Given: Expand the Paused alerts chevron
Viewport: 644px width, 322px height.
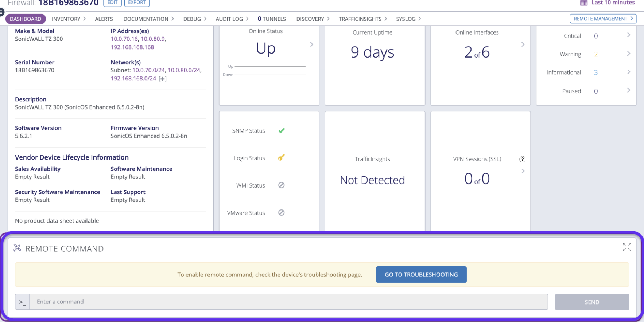Looking at the screenshot, I should click(629, 90).
